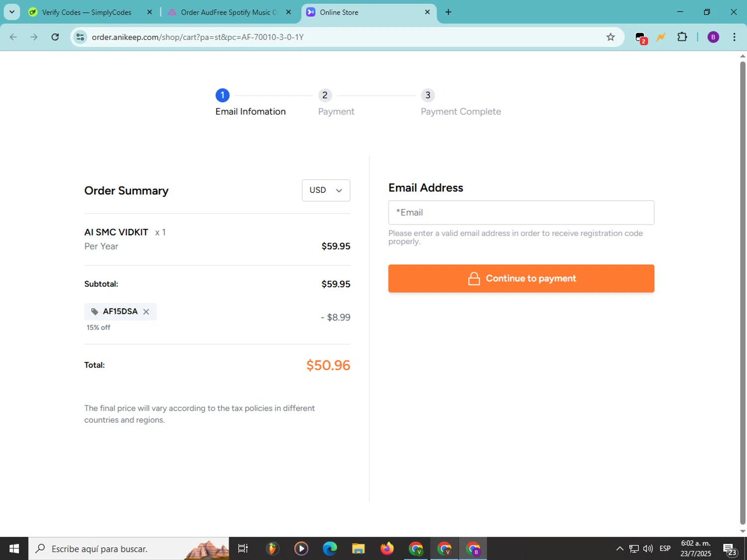Click the Email Address heading
The width and height of the screenshot is (747, 560).
coord(426,188)
